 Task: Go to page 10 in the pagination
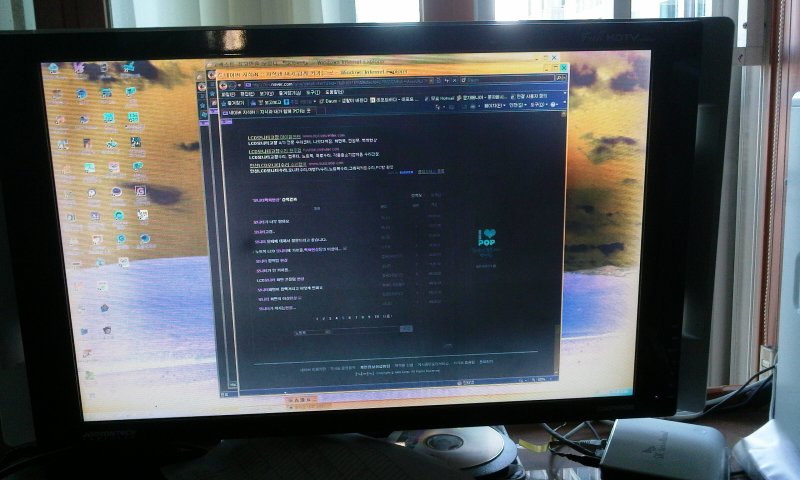coord(377,317)
